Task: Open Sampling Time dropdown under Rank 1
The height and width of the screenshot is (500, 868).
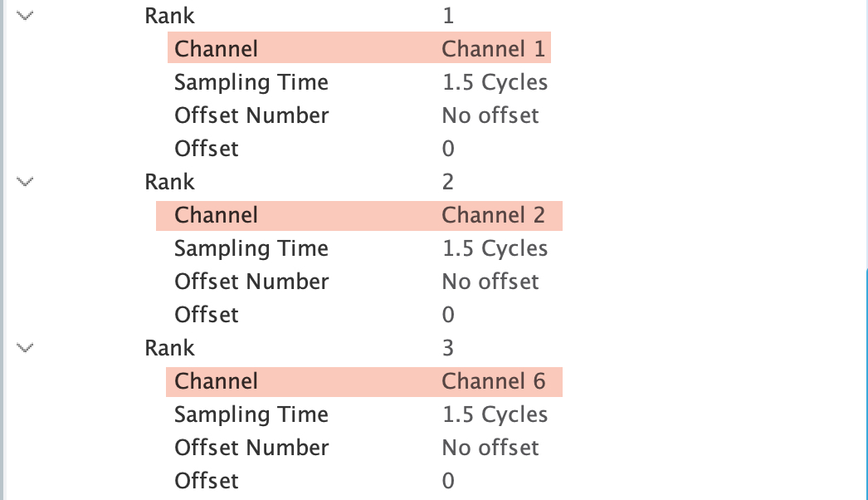Action: coord(495,81)
